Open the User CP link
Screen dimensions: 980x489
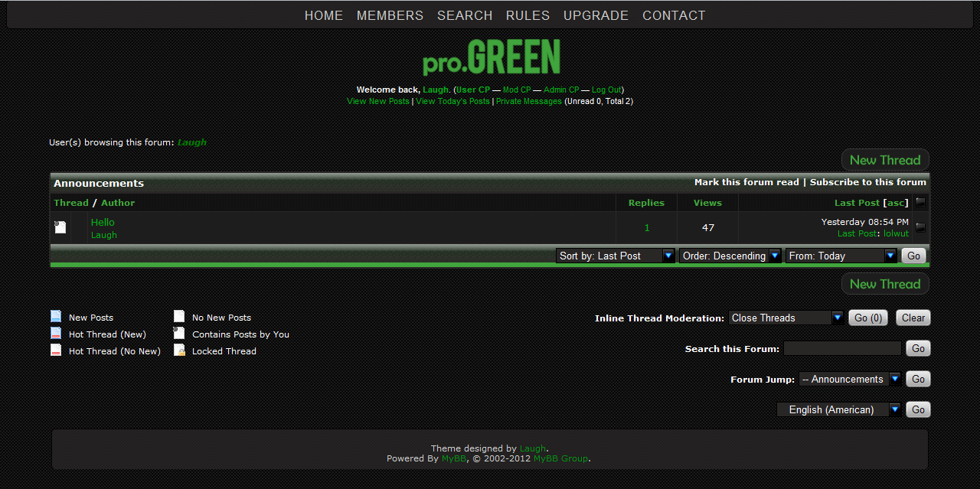(x=473, y=90)
